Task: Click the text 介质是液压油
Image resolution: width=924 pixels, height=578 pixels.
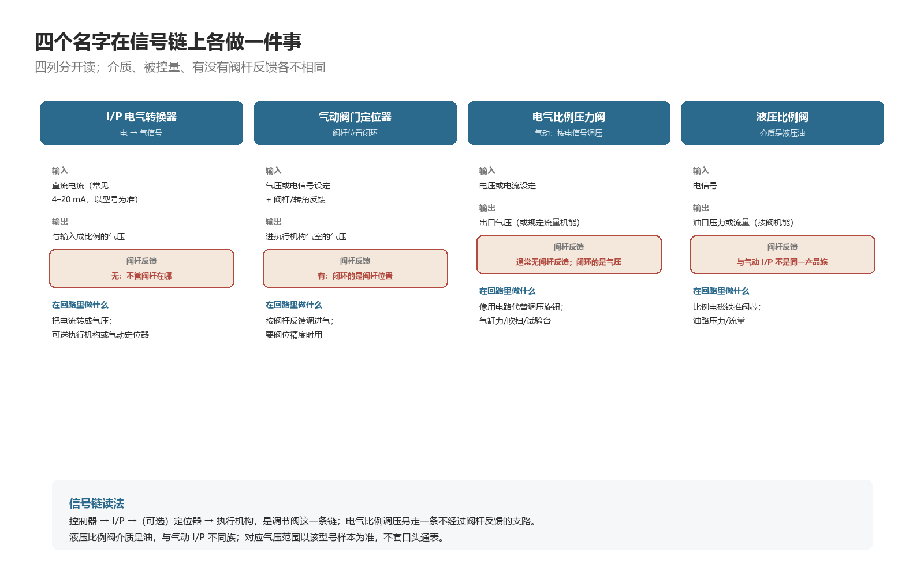Action: (x=783, y=133)
